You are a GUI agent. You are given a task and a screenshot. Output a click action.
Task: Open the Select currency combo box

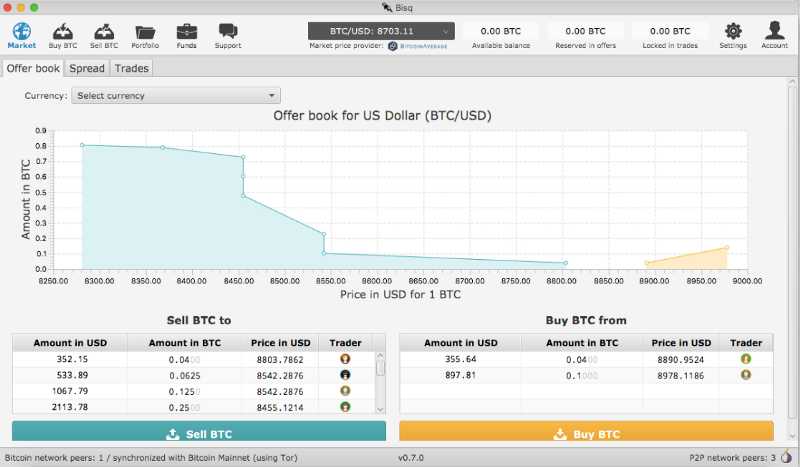tap(176, 95)
